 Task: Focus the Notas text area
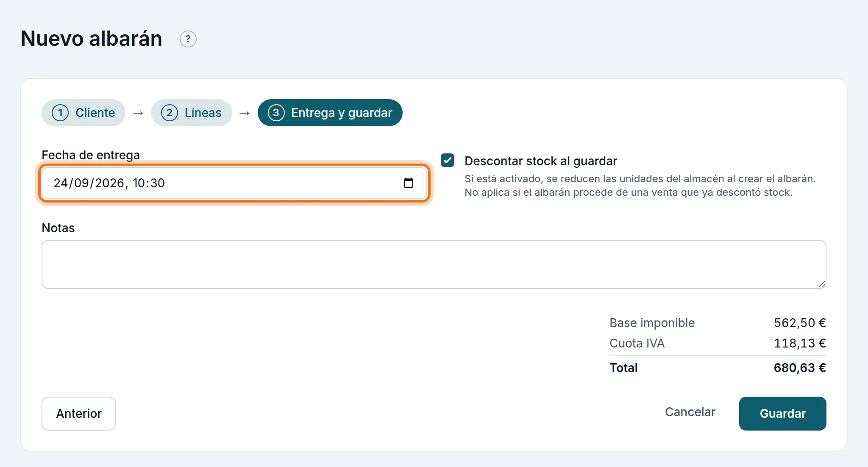[x=434, y=264]
